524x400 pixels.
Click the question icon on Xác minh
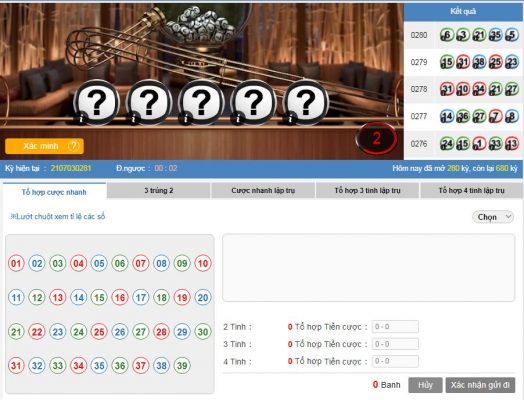click(x=73, y=146)
